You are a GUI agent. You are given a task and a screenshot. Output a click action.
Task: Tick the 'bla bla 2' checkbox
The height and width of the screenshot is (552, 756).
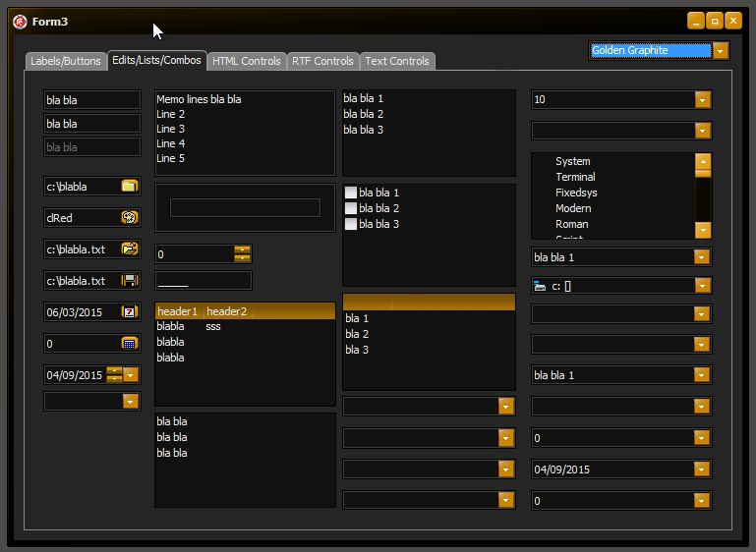point(351,209)
